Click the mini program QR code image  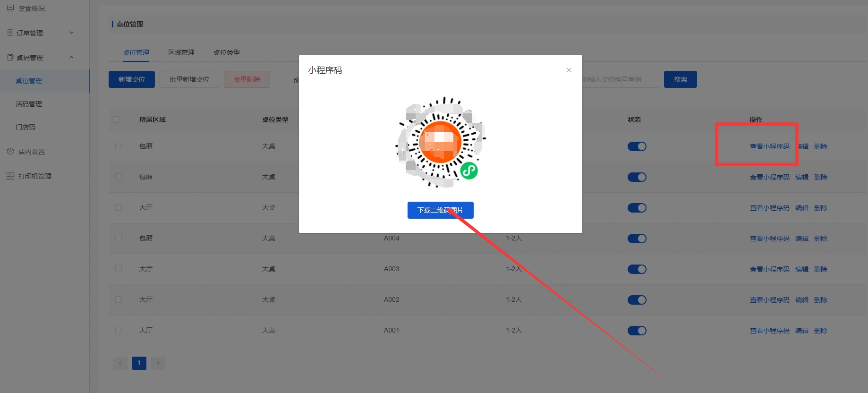pos(441,142)
